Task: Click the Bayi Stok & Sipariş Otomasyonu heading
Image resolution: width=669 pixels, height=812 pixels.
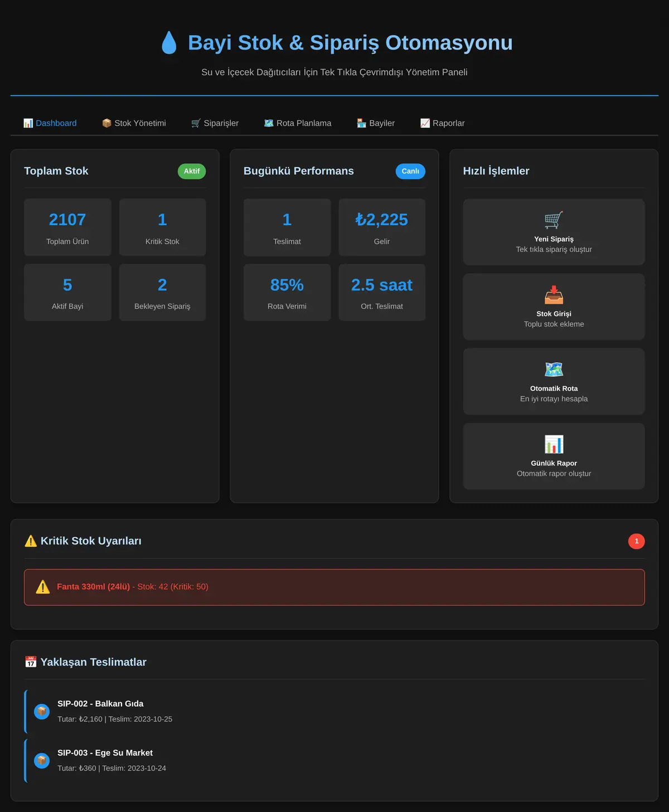Action: (350, 43)
